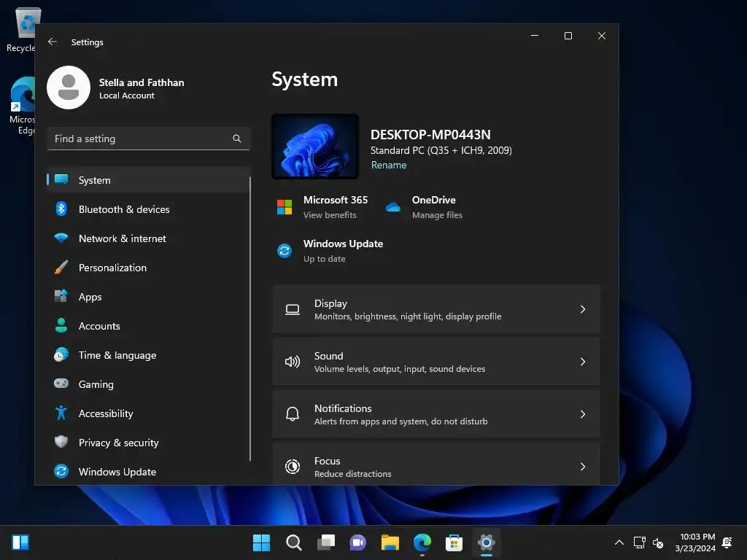Image resolution: width=747 pixels, height=560 pixels.
Task: Go back with the Settings back arrow
Action: pyautogui.click(x=53, y=42)
